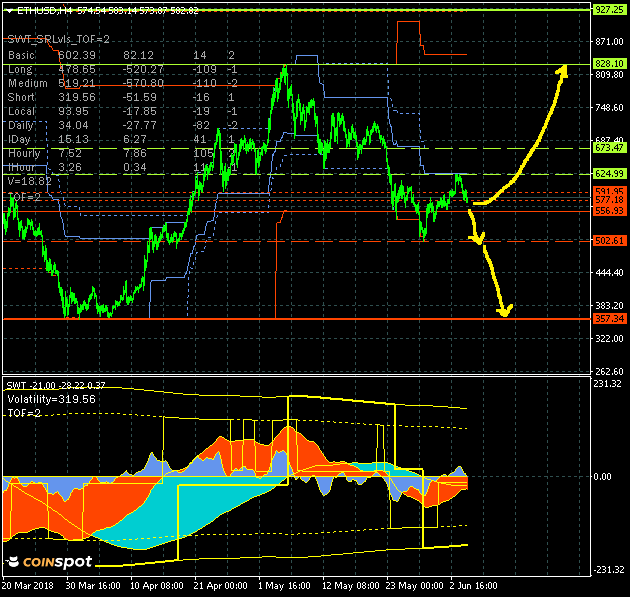Click the upward yellow arrow head near 828.10
The height and width of the screenshot is (597, 630).
[563, 68]
